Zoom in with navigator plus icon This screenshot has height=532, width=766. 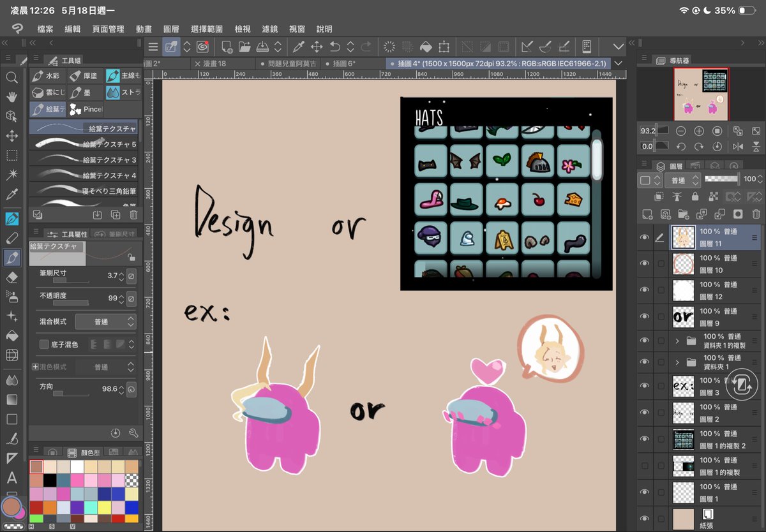pyautogui.click(x=699, y=131)
